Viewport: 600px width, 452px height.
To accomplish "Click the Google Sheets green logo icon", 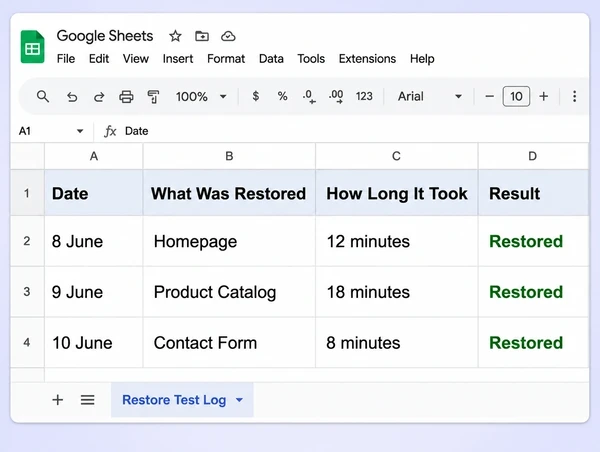I will coord(33,47).
